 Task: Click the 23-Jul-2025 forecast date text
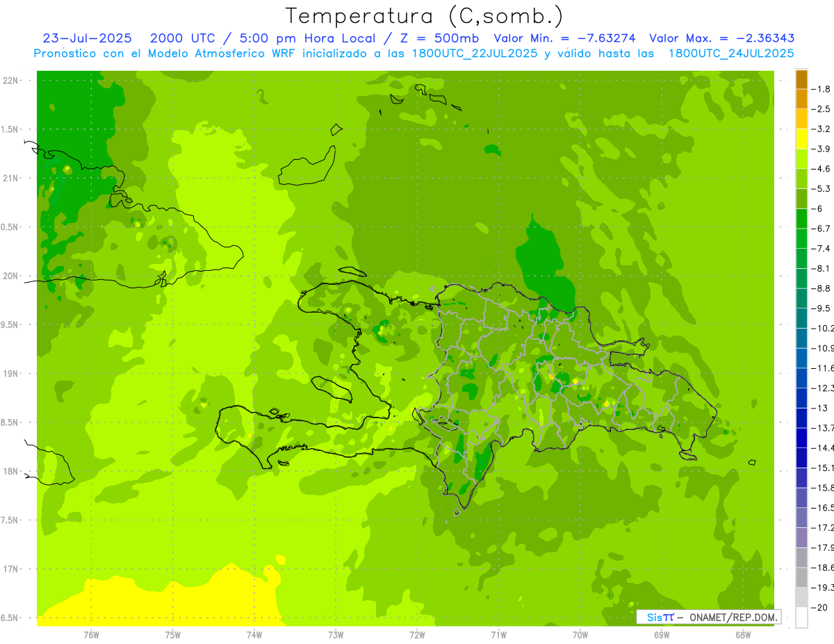pos(87,38)
